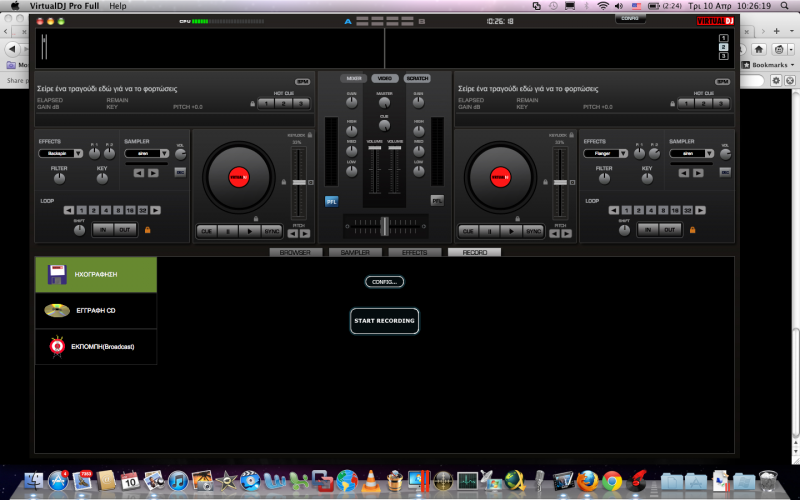
Task: Double the left deck loop length arrow
Action: pos(156,210)
